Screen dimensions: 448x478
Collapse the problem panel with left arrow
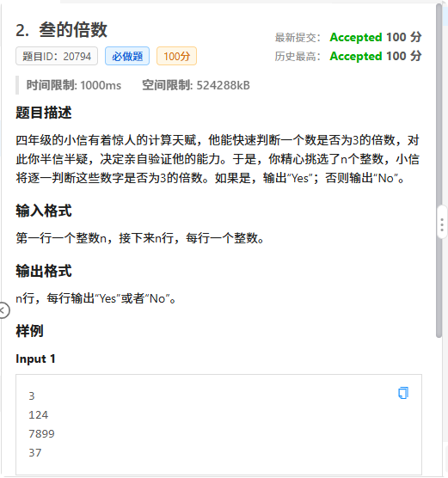pyautogui.click(x=3, y=310)
